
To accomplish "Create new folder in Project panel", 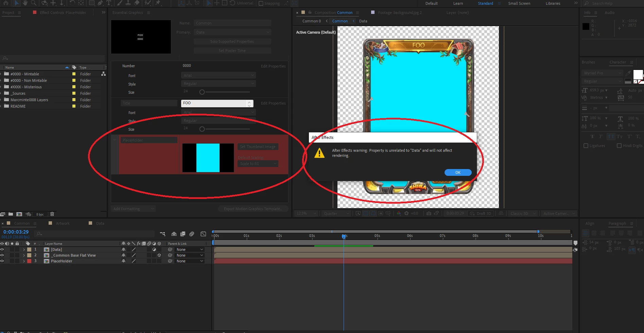I will tap(11, 214).
